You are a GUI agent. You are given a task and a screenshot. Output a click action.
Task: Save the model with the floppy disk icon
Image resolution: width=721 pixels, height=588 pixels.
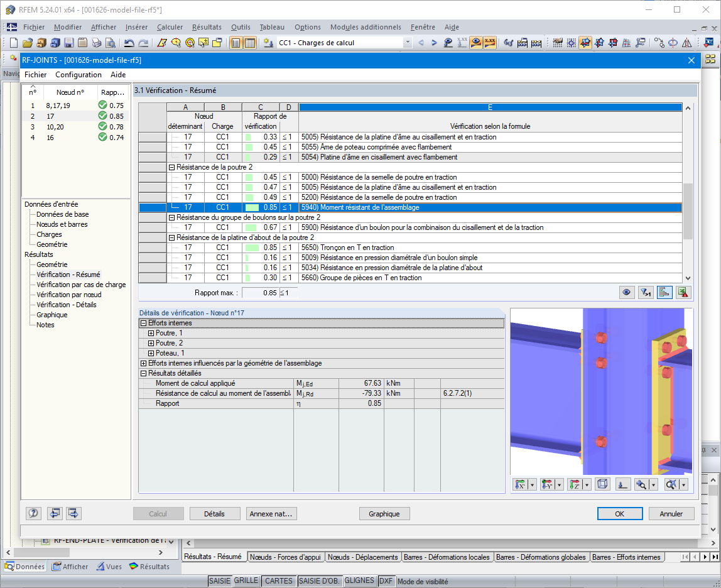tap(69, 43)
